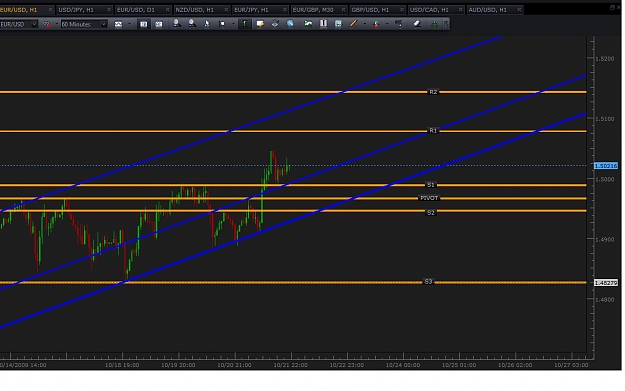This screenshot has height=391, width=625.
Task: Click the red and green indicator icon
Action: 376,24
